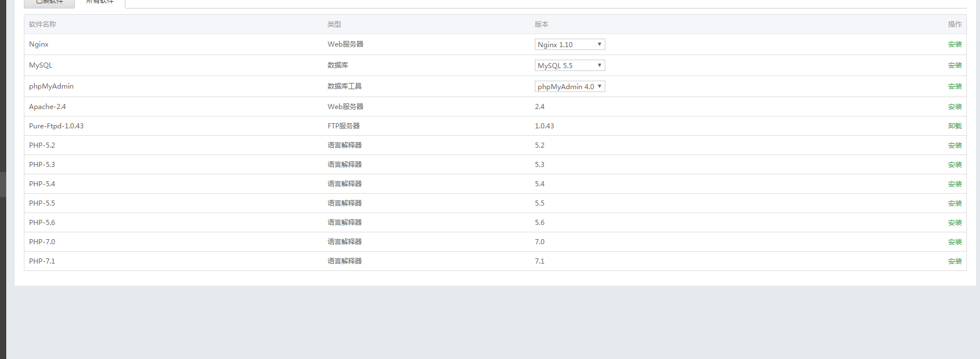The image size is (980, 359).
Task: Click 安装 in the PHP-5.3 row
Action: 955,165
